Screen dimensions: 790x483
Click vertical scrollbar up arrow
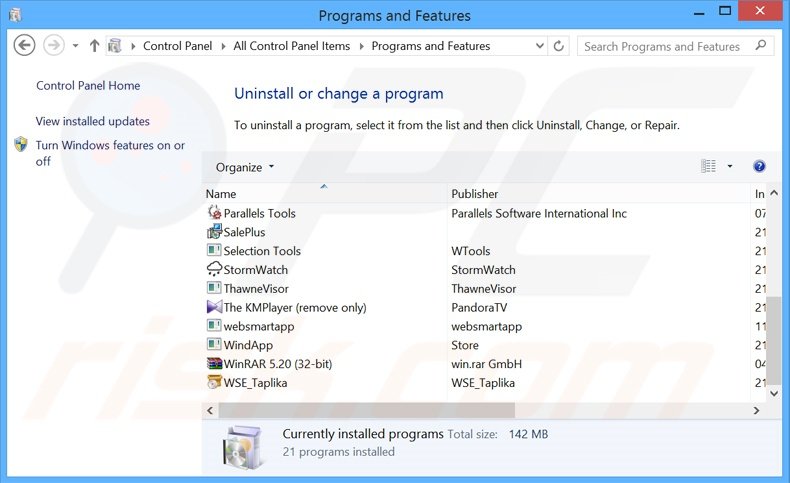click(x=774, y=193)
